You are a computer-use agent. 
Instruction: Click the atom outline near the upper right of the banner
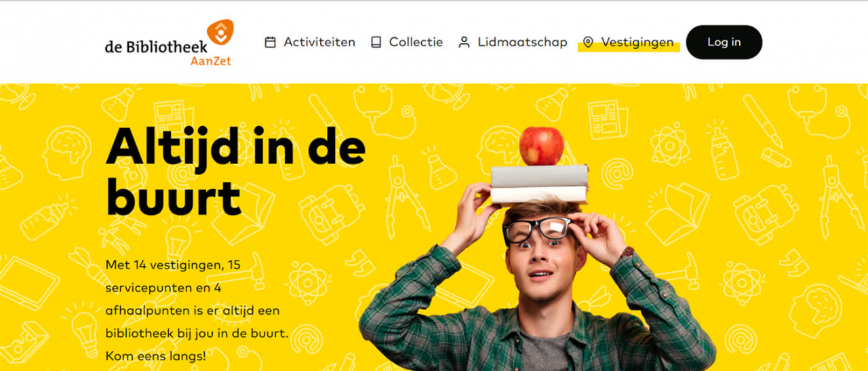point(669,144)
